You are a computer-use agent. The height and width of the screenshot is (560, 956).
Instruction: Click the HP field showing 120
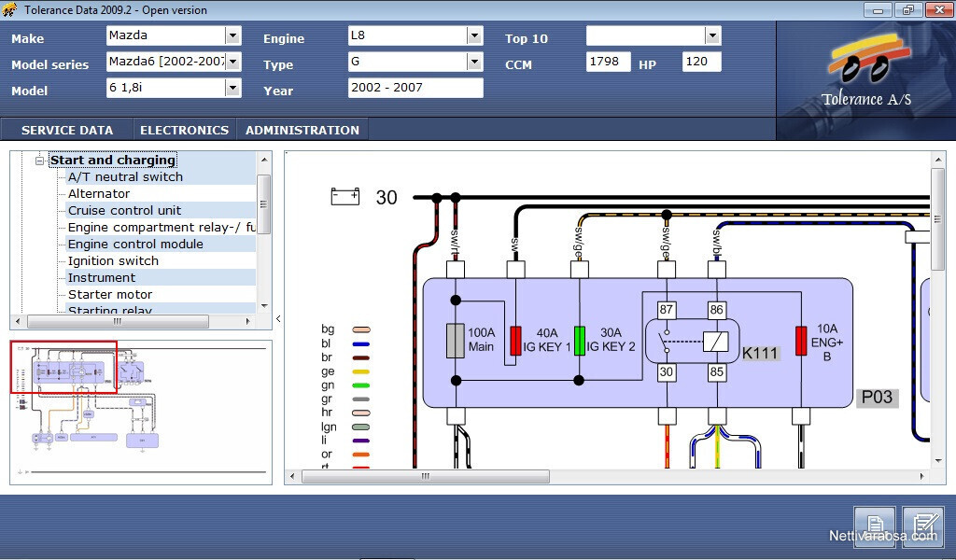(x=701, y=62)
